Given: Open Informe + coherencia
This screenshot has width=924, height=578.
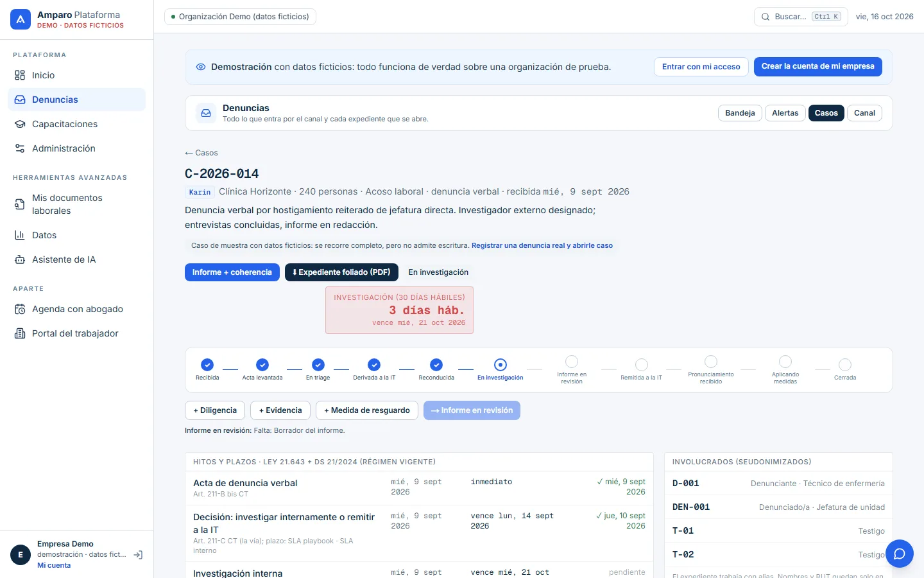Looking at the screenshot, I should tap(232, 272).
